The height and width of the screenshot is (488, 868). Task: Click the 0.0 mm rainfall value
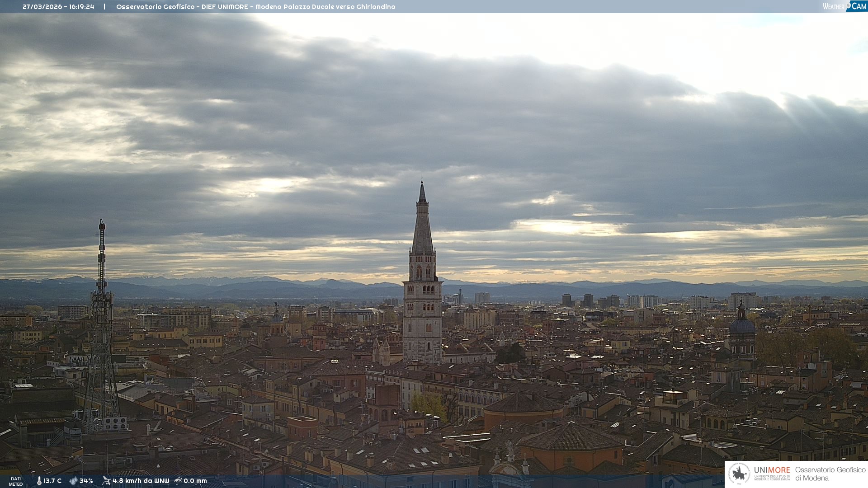click(195, 481)
